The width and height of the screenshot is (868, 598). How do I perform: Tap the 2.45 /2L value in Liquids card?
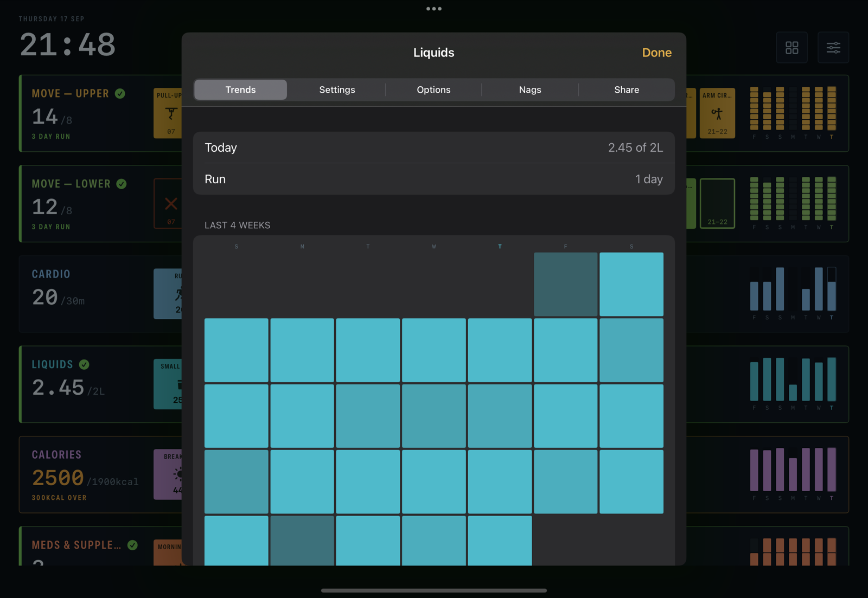click(68, 388)
